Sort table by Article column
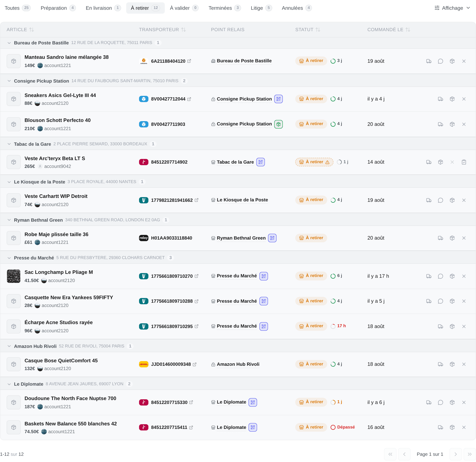Viewport: 476px width, 462px height. point(20,30)
